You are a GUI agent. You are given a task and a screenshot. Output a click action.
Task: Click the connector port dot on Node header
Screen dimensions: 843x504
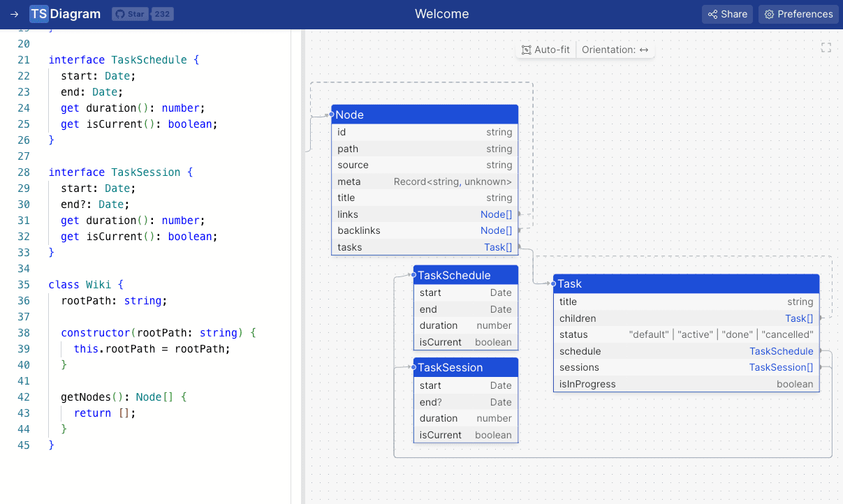pos(333,114)
